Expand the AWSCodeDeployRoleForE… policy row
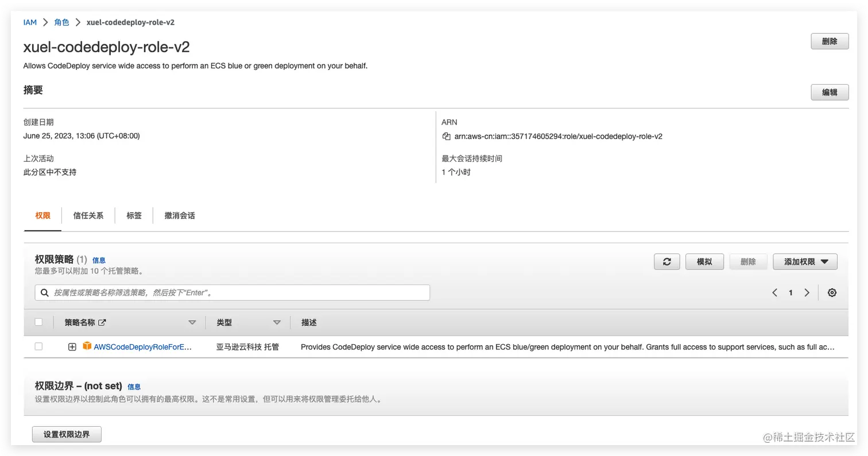Image resolution: width=868 pixels, height=456 pixels. coord(72,347)
